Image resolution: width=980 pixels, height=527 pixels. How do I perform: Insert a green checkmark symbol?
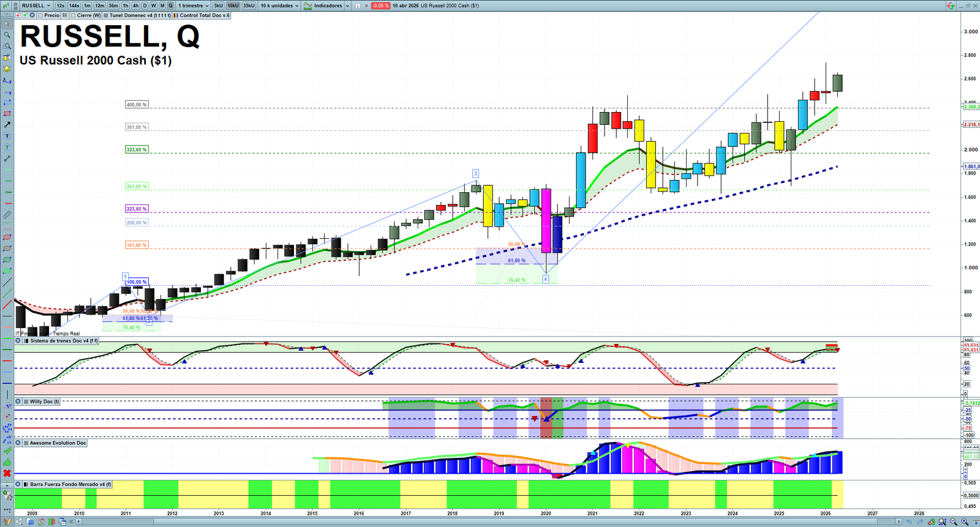coord(7,451)
